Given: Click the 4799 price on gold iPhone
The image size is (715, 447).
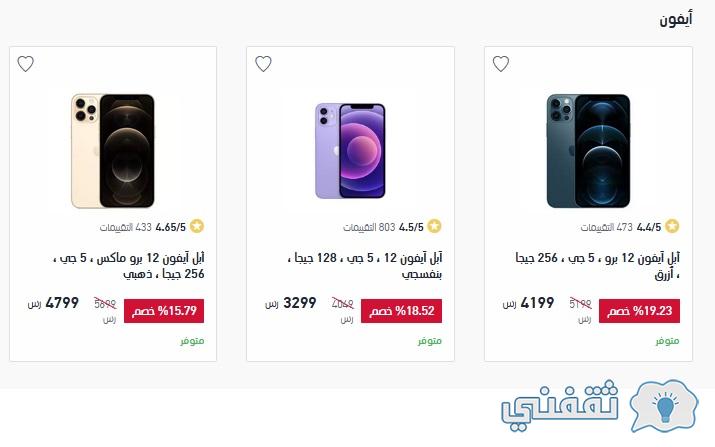Looking at the screenshot, I should (62, 303).
